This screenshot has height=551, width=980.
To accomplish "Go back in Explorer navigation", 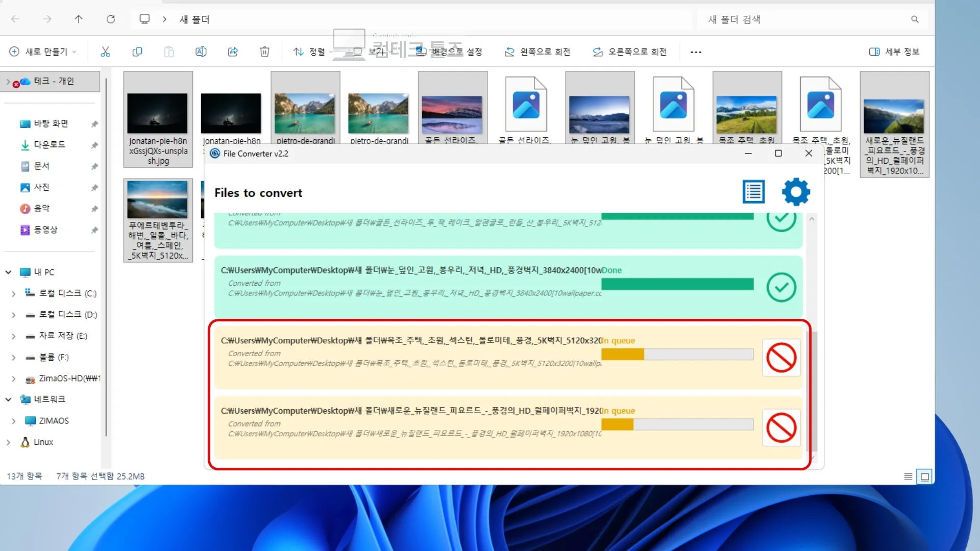I will pos(15,19).
